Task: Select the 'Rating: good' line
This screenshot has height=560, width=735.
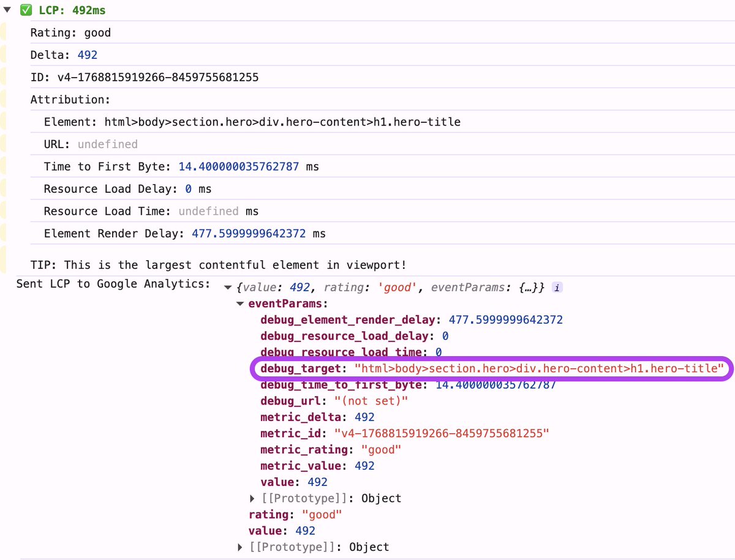Action: tap(70, 33)
